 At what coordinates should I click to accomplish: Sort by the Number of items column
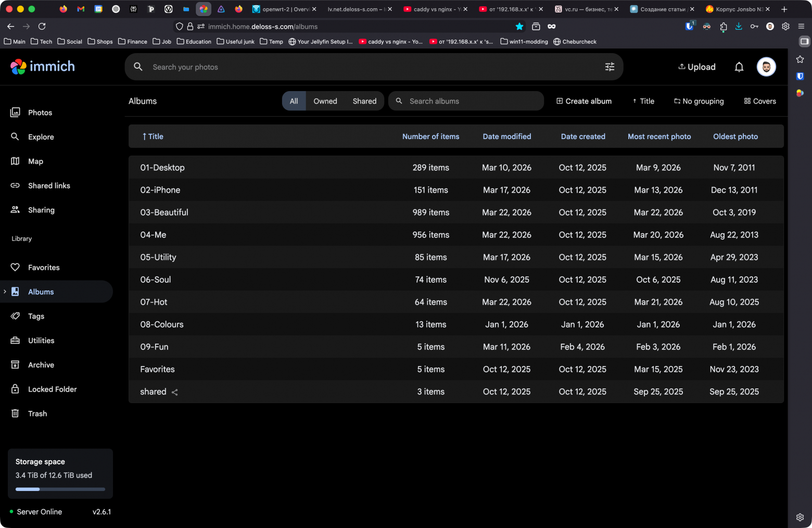(430, 136)
